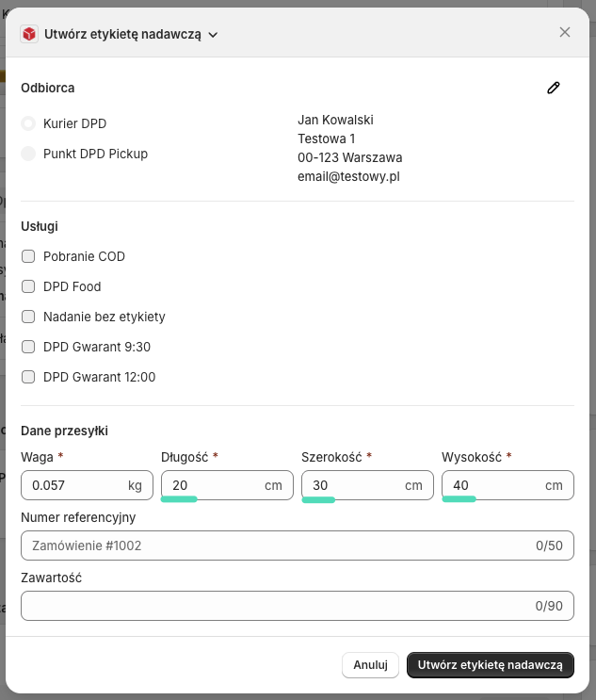The width and height of the screenshot is (596, 700).
Task: Check the Nadanie bez etykiety option
Action: pyautogui.click(x=28, y=317)
